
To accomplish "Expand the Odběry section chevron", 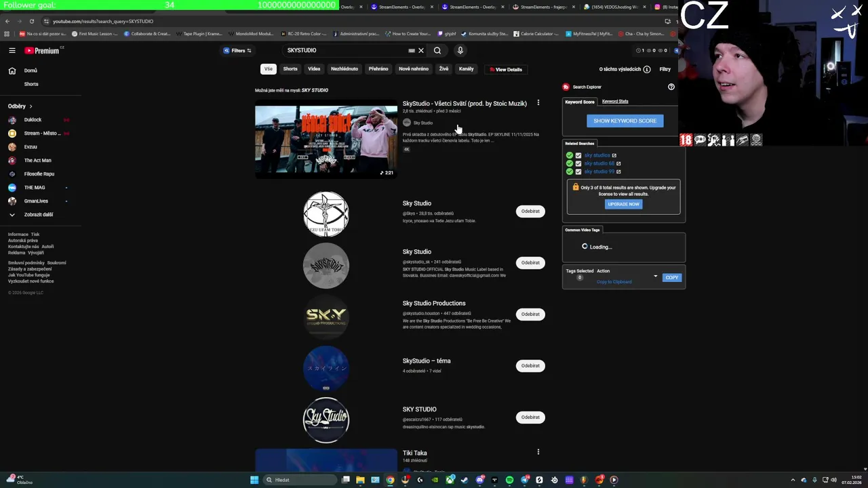I will point(31,106).
